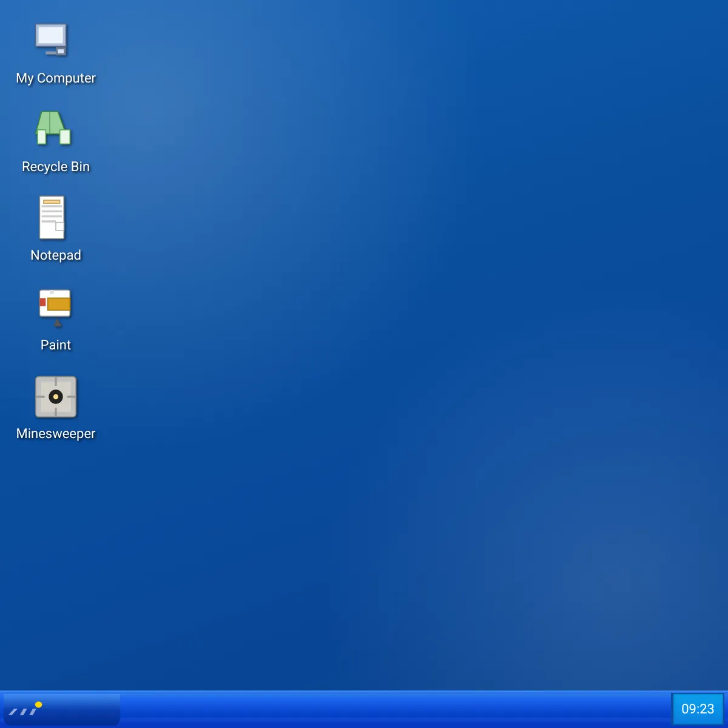Click the "Recycle Bin" text label
Viewport: 728px width, 728px height.
pyautogui.click(x=56, y=167)
